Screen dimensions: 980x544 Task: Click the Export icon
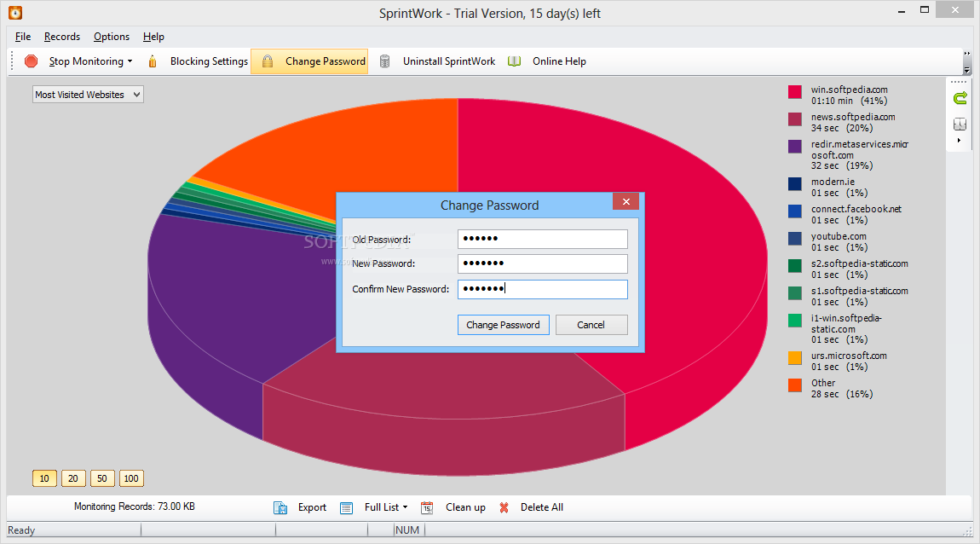[x=280, y=507]
